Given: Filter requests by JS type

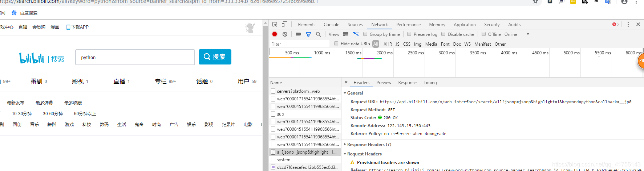Looking at the screenshot, I should (x=397, y=44).
